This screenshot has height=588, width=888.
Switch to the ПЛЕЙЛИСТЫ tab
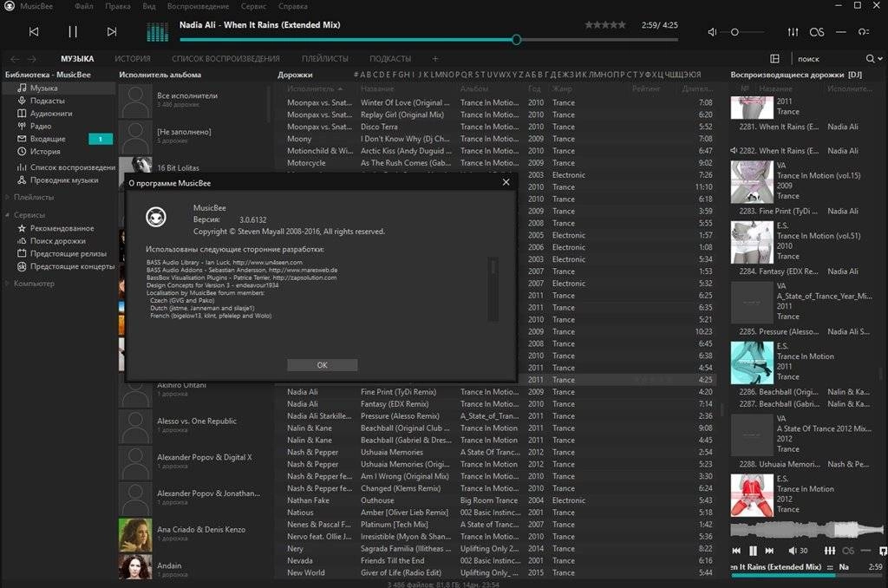[x=325, y=59]
